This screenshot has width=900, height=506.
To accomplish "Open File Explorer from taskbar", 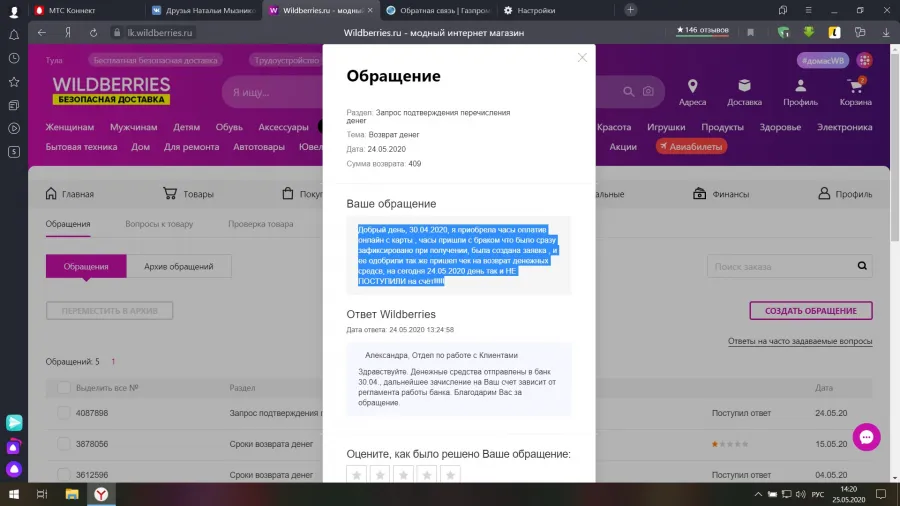I will (72, 494).
